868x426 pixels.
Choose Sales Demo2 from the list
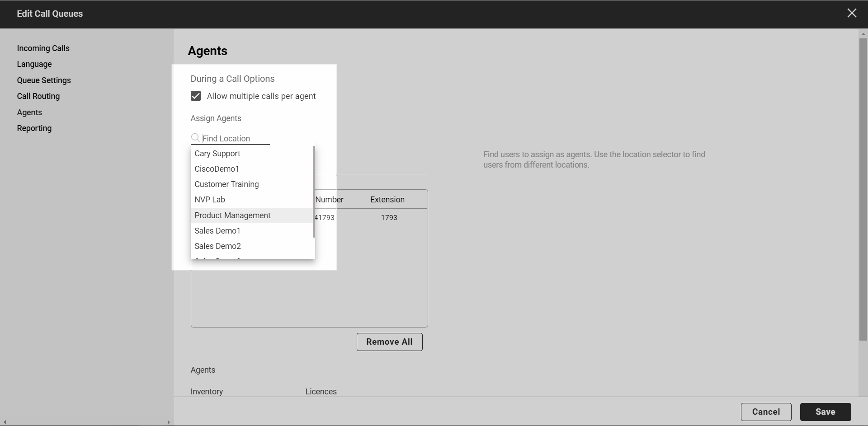(x=217, y=246)
